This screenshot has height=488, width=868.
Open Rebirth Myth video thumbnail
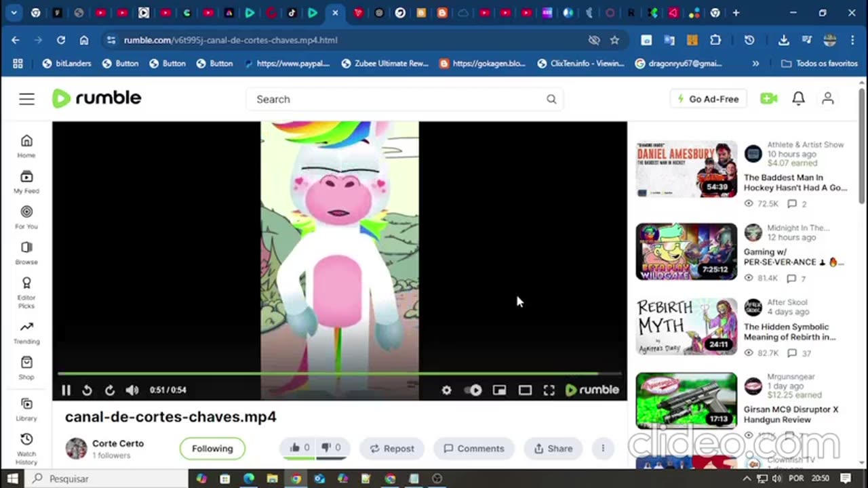686,326
